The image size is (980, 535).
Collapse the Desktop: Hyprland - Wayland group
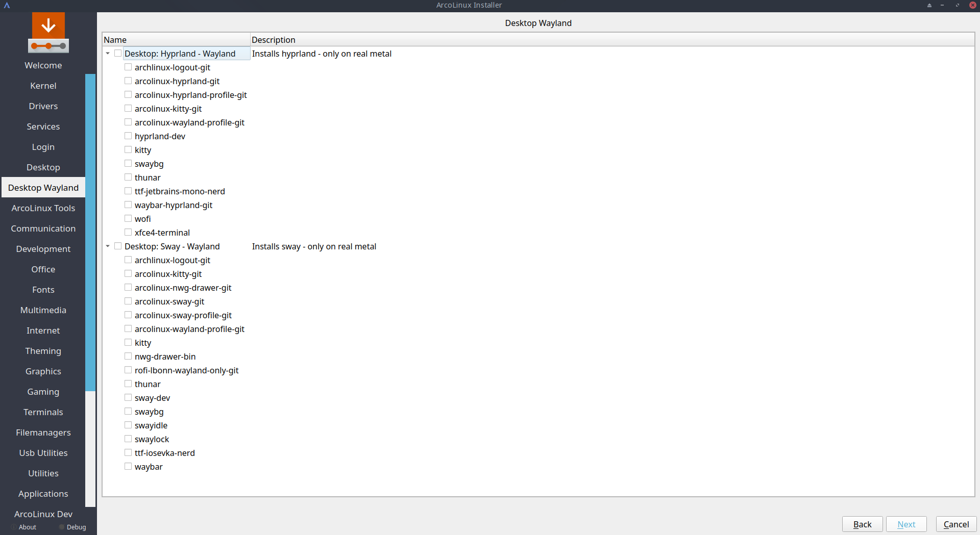click(108, 54)
